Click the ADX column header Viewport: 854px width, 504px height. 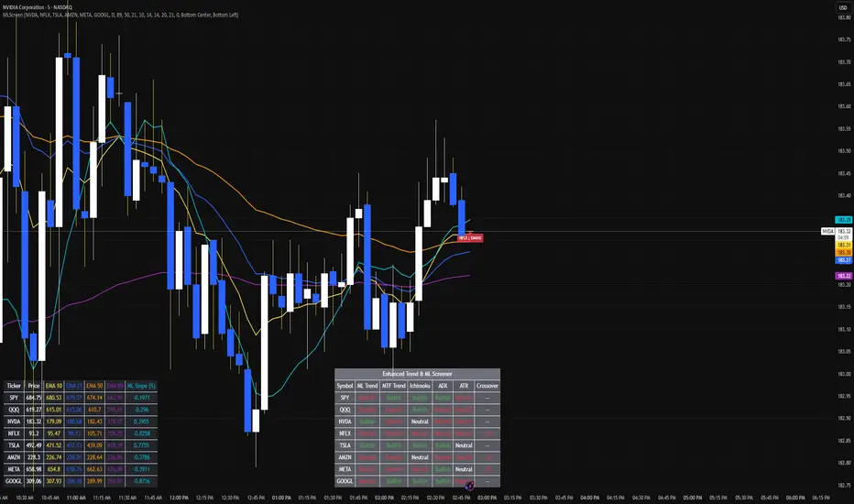pyautogui.click(x=443, y=386)
